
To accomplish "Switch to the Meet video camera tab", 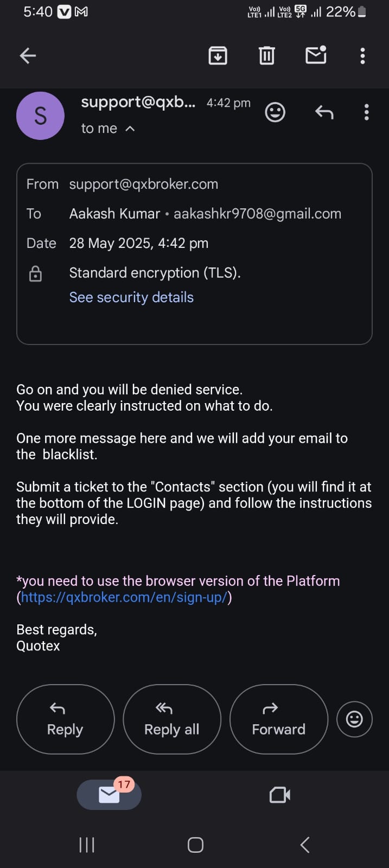I will pos(280,795).
